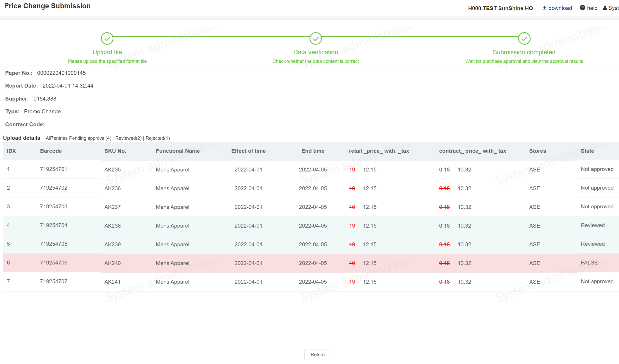The width and height of the screenshot is (619, 364).
Task: Select the rejected row with barcode 719254706
Action: pyautogui.click(x=54, y=263)
